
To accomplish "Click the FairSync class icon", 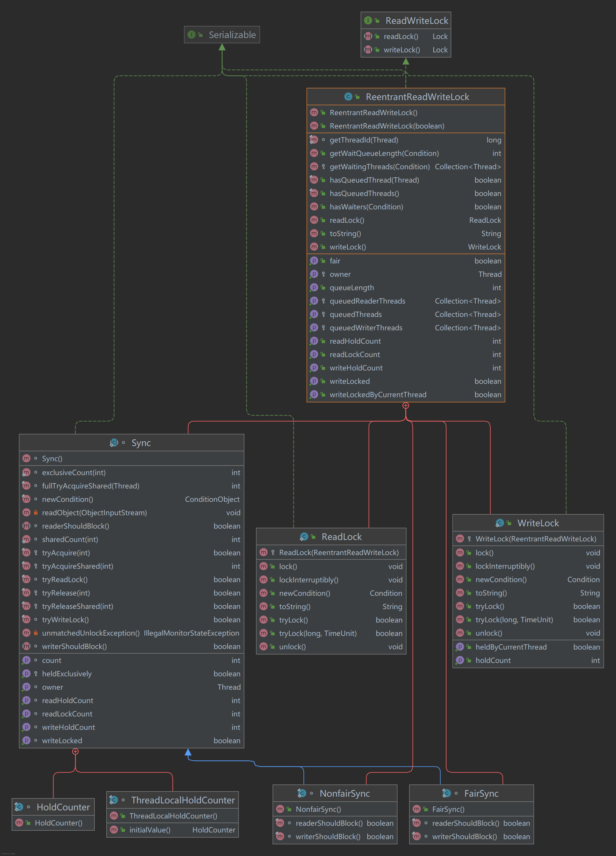I will click(447, 793).
